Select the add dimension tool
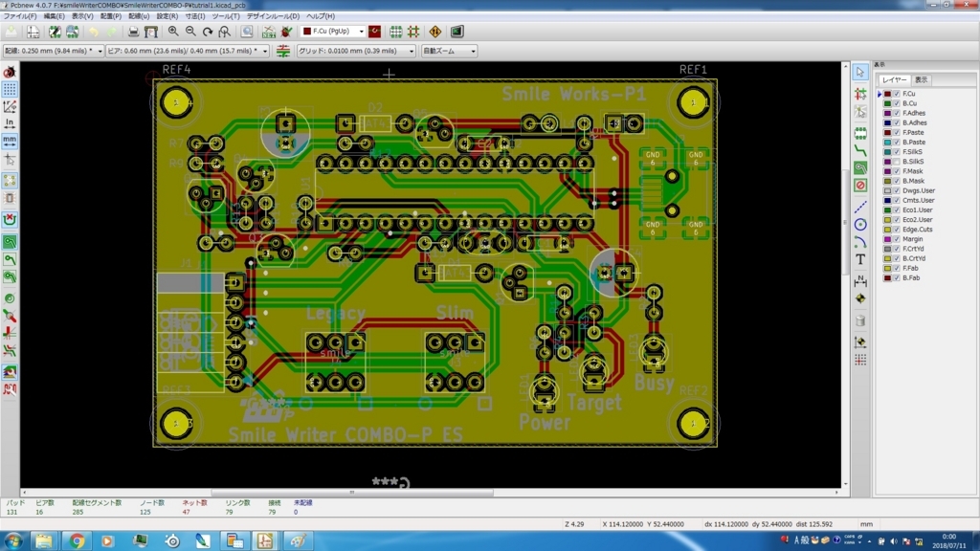The image size is (980, 551). 860,280
